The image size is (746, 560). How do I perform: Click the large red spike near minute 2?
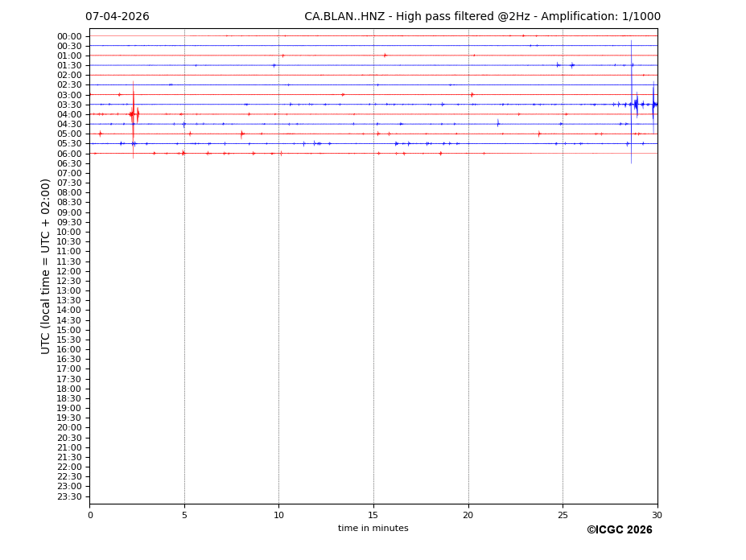point(133,114)
